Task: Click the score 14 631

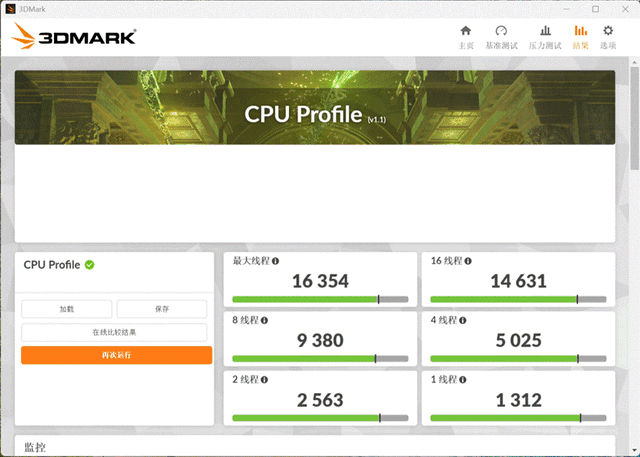Action: point(518,281)
